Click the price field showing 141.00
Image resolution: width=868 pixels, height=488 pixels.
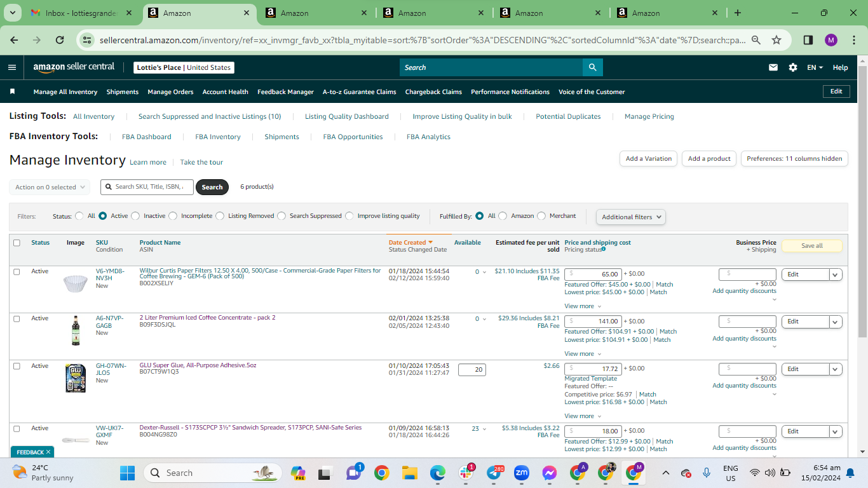[593, 322]
